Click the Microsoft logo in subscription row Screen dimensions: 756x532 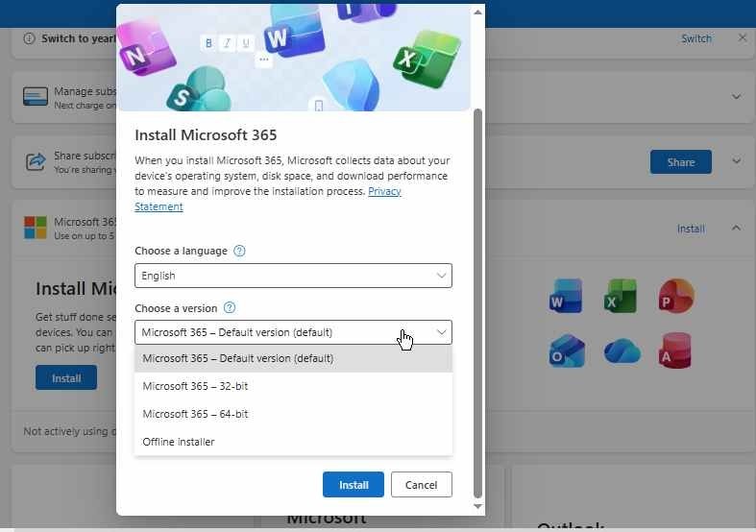(36, 228)
